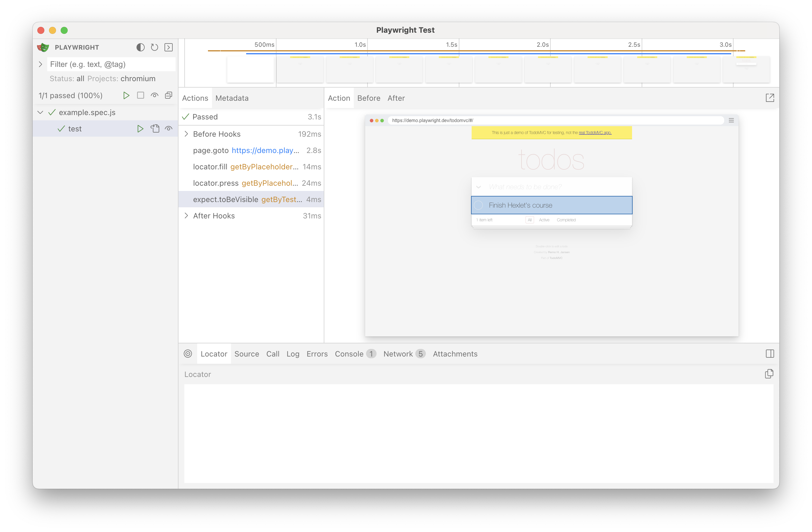The height and width of the screenshot is (532, 812).
Task: Click the pick locator target icon
Action: (188, 354)
